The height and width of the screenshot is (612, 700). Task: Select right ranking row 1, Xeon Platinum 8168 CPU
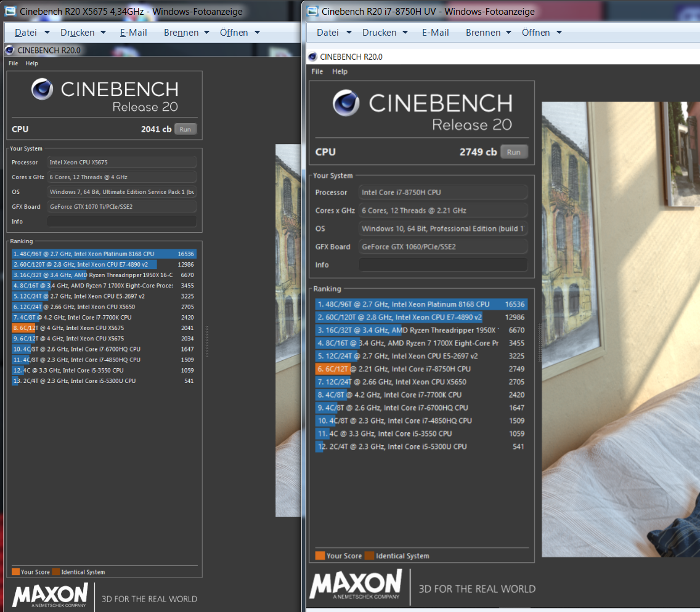pos(421,304)
